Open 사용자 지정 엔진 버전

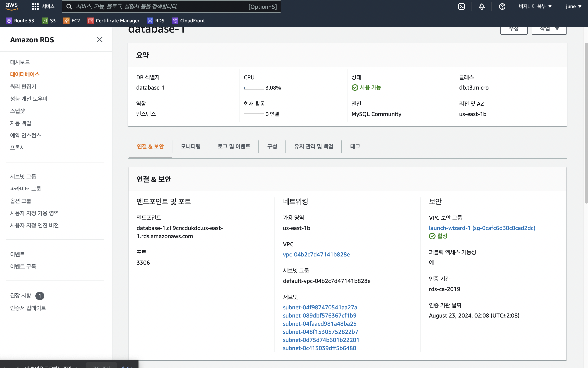[x=35, y=225]
